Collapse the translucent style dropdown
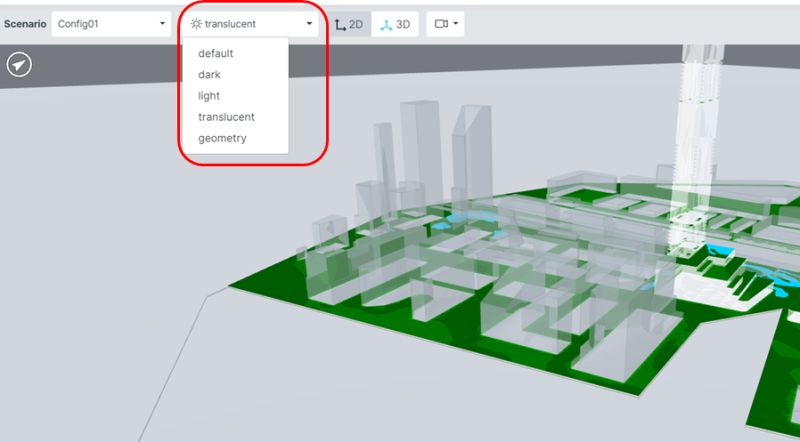Viewport: 800px width, 442px height. (x=252, y=24)
